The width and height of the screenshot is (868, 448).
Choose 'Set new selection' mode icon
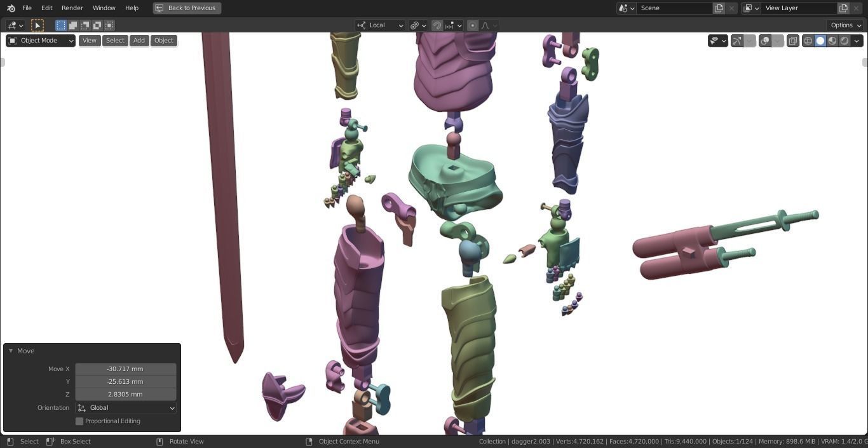[x=61, y=25]
